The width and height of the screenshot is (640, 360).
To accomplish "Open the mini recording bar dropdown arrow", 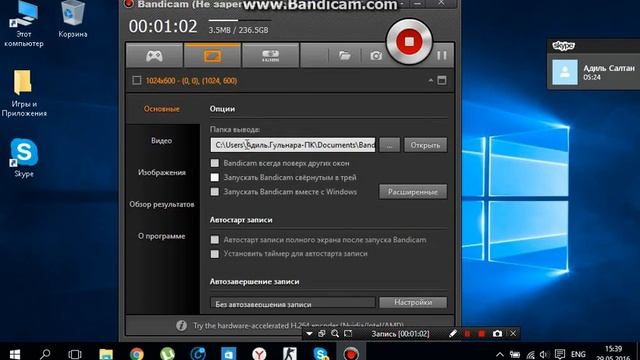I will [309, 334].
